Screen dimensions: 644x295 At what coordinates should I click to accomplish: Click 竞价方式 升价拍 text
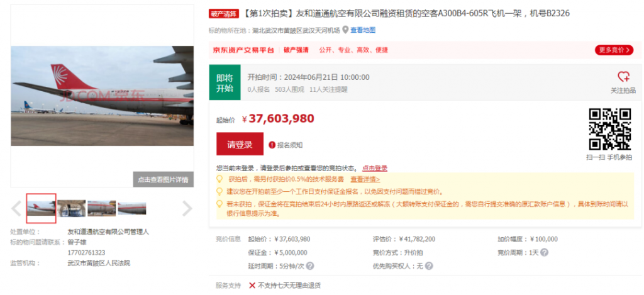tap(398, 253)
